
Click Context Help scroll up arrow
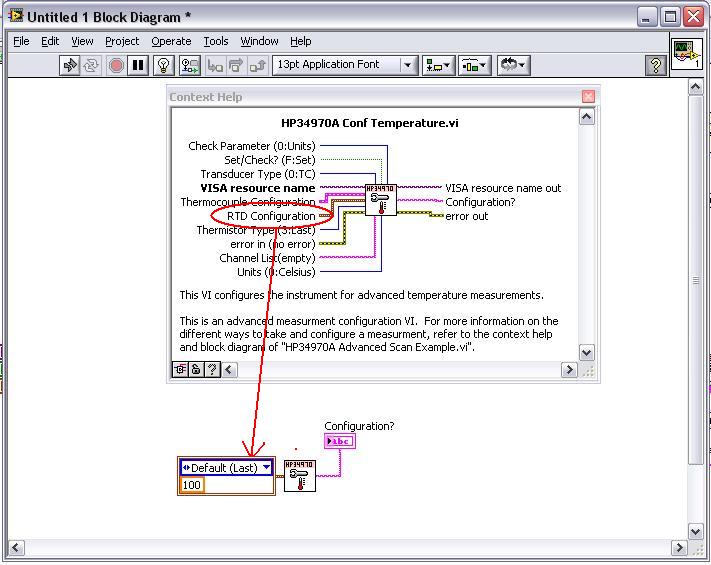(587, 117)
